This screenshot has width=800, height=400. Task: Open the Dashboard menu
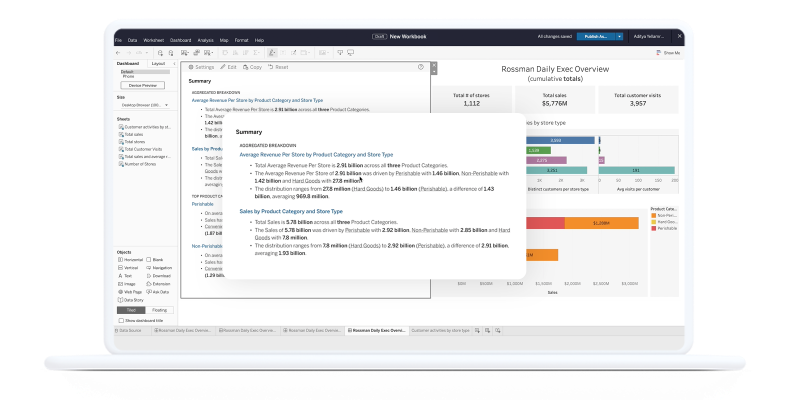pos(181,40)
